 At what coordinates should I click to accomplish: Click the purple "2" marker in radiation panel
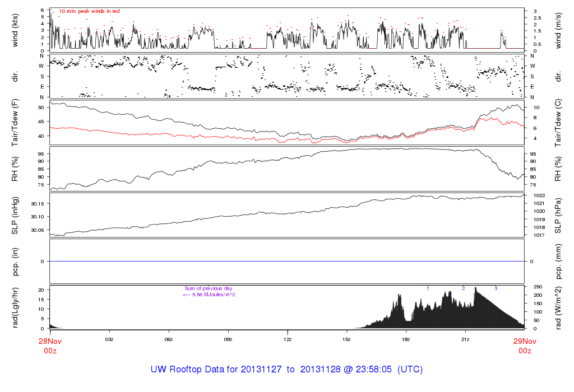coord(463,288)
